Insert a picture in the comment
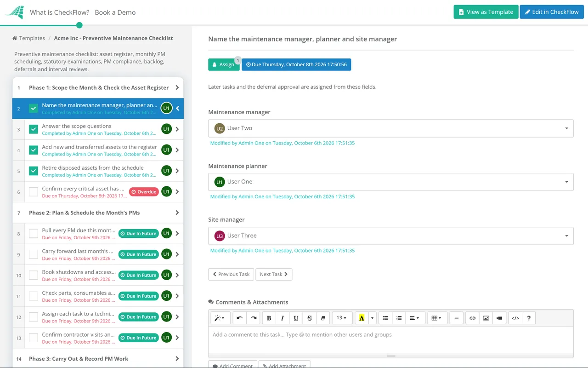This screenshot has height=368, width=588. (486, 318)
